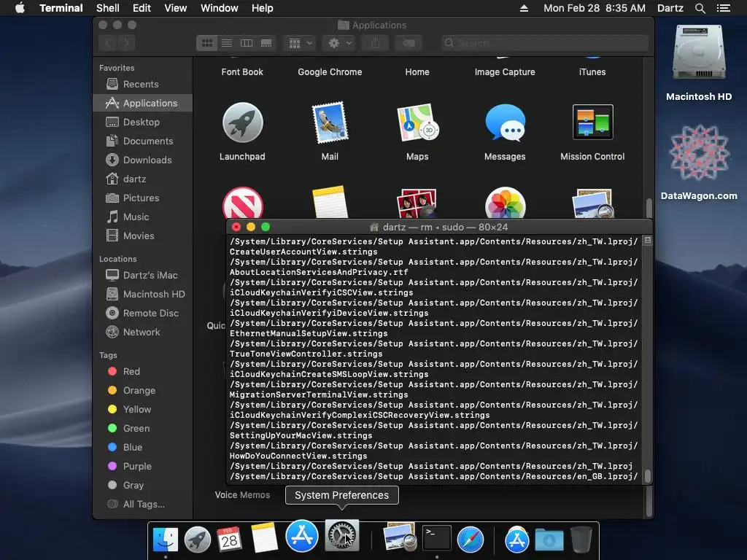Open Notes from the Dock

[264, 537]
